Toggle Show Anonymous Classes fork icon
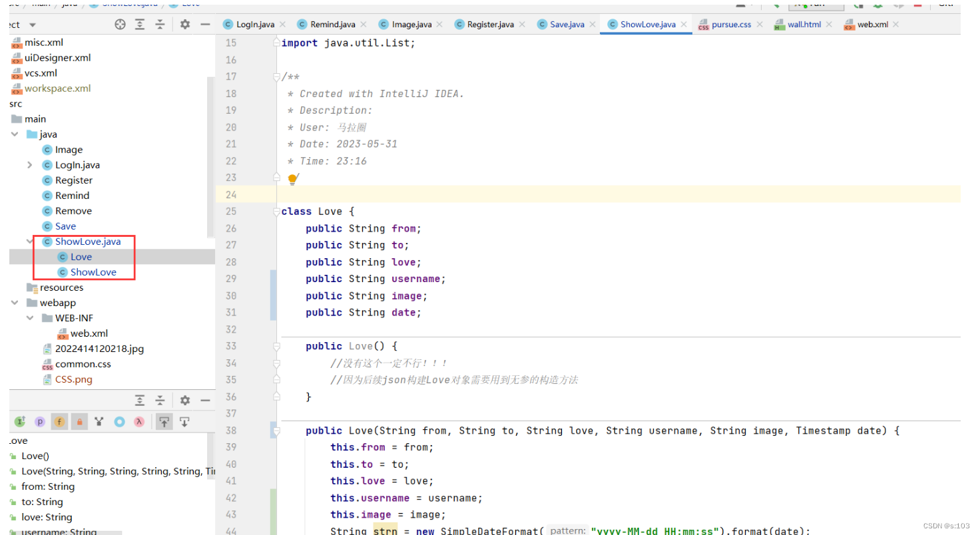This screenshot has height=535, width=980. tap(99, 421)
